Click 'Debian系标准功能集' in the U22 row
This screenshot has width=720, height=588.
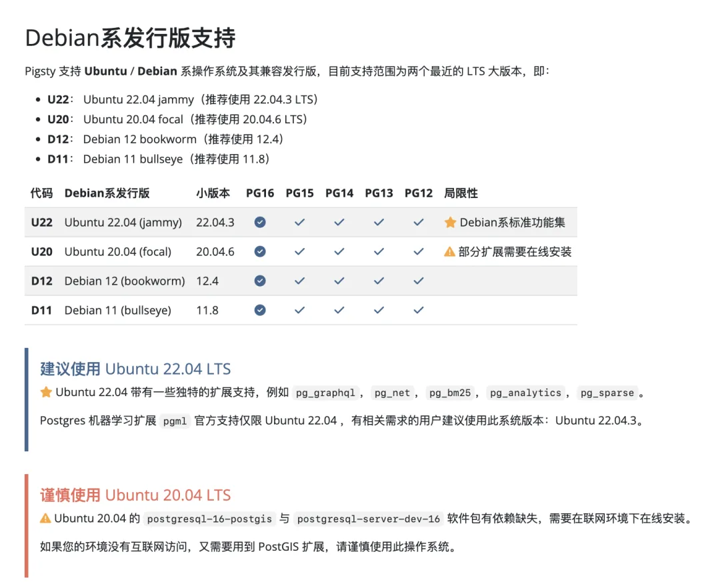pyautogui.click(x=513, y=223)
